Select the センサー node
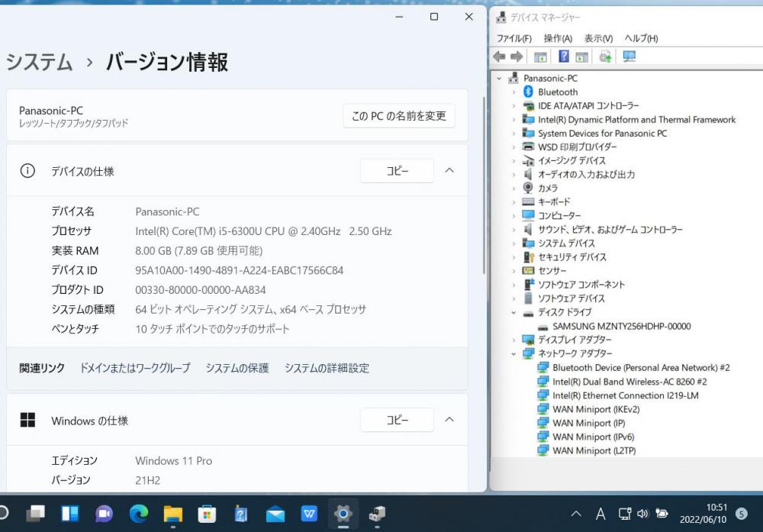This screenshot has height=532, width=763. (552, 271)
